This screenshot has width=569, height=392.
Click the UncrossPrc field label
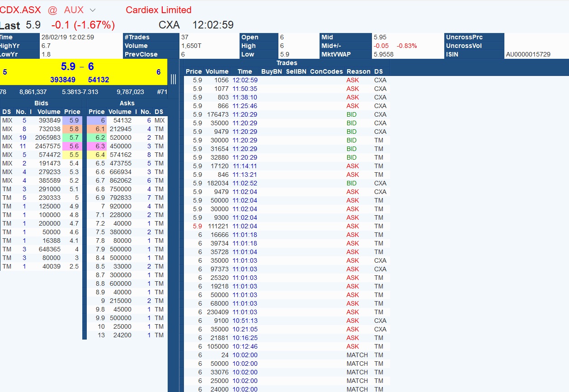[x=464, y=37]
